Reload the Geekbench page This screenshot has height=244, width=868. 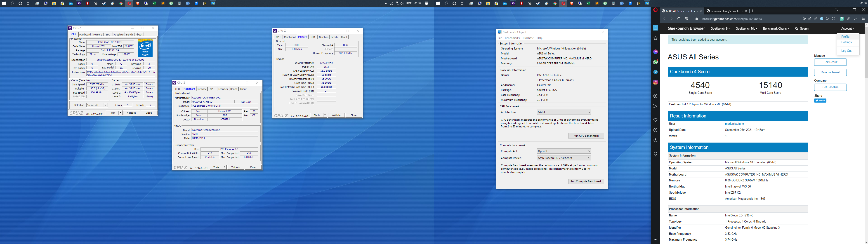point(679,19)
